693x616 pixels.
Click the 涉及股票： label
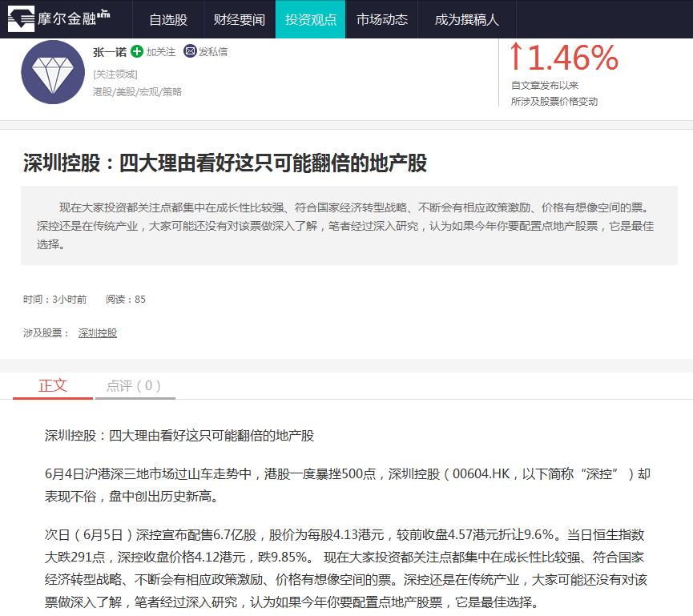[46, 333]
